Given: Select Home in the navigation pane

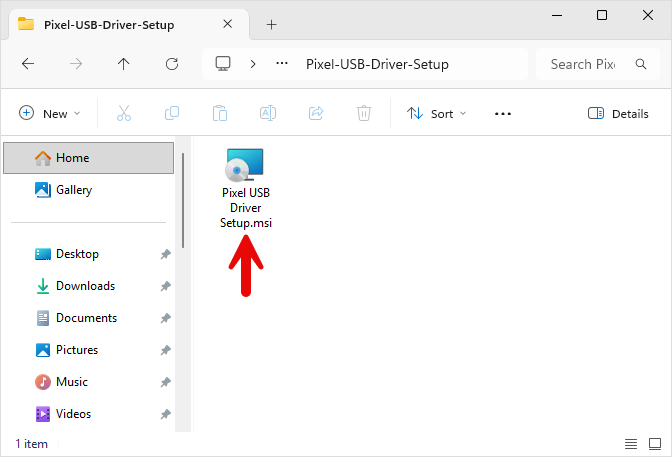Looking at the screenshot, I should tap(89, 158).
